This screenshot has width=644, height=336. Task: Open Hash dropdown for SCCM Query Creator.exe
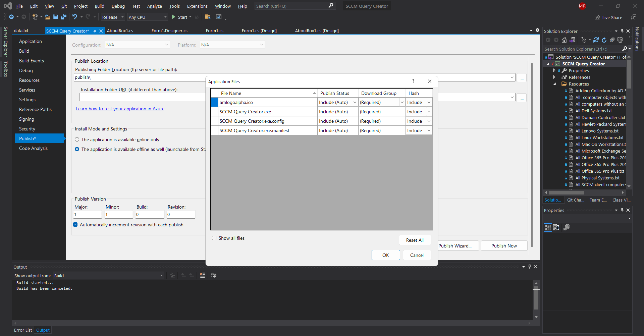point(429,112)
